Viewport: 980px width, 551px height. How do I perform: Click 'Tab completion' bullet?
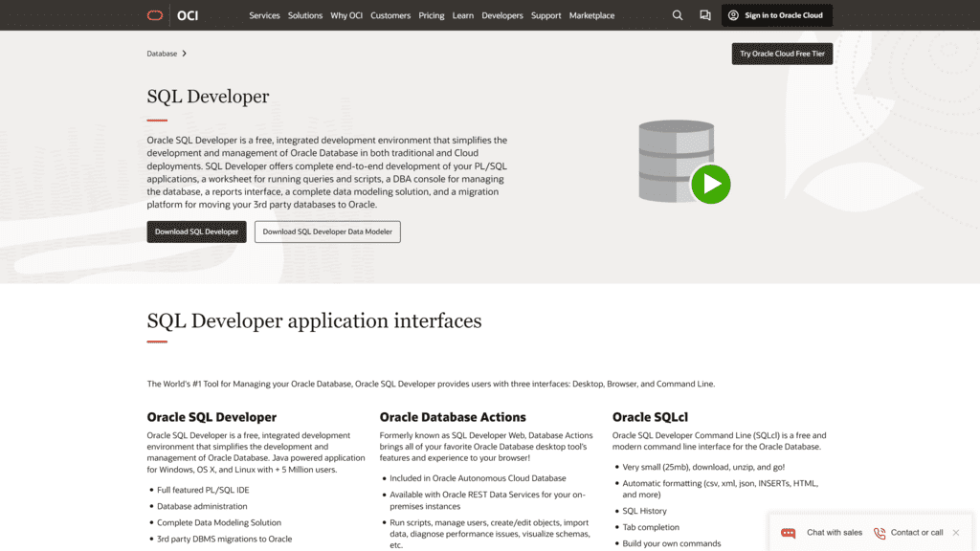click(x=651, y=527)
